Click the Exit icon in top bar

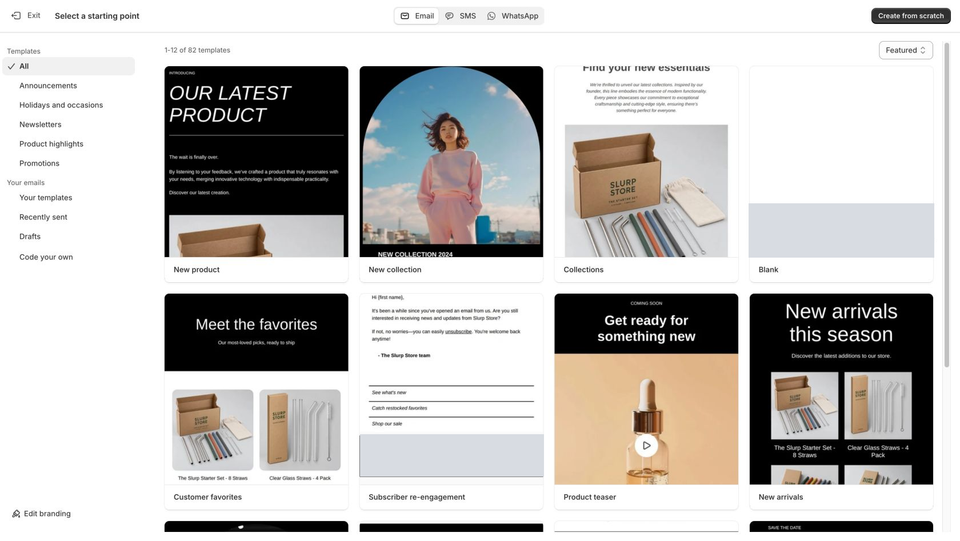pyautogui.click(x=16, y=16)
